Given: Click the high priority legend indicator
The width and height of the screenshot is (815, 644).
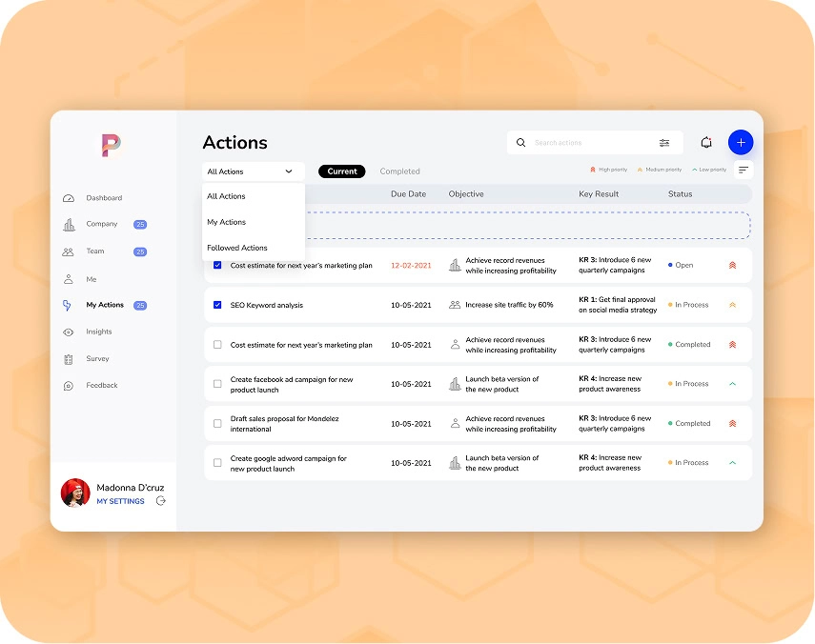Looking at the screenshot, I should pyautogui.click(x=608, y=170).
